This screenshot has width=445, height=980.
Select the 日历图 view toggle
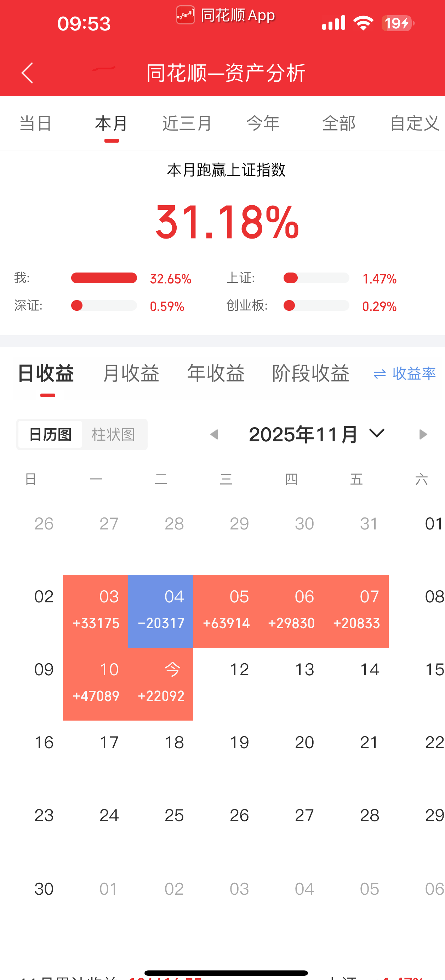point(50,435)
